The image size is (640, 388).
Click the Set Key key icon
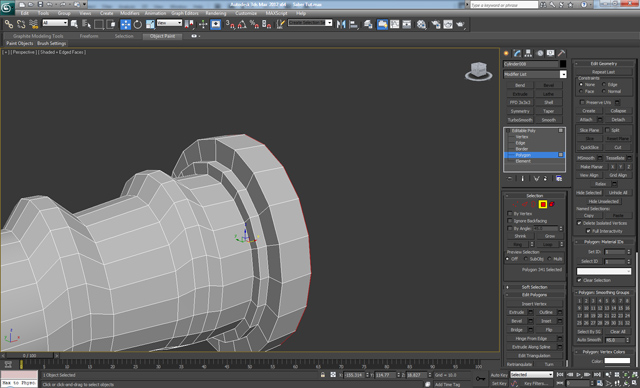coord(481,378)
